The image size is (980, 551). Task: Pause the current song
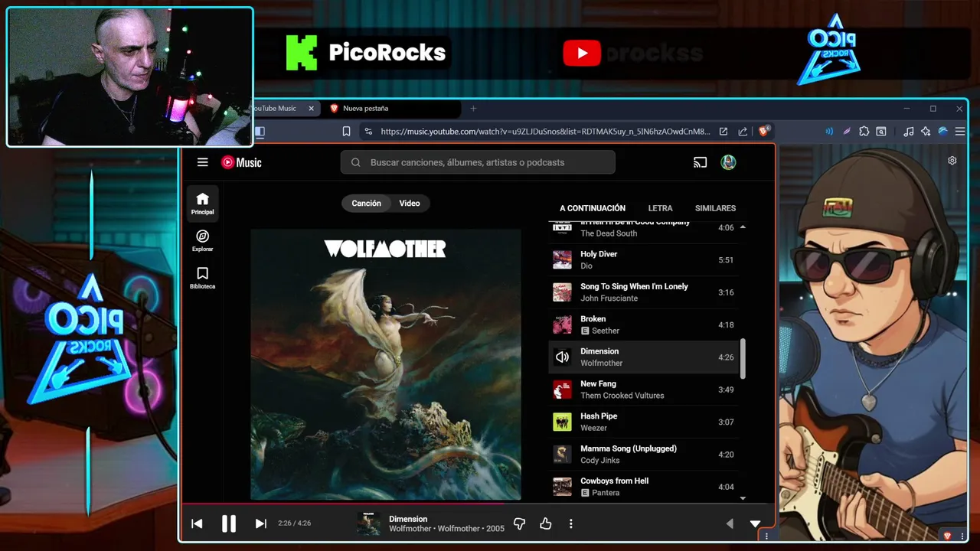[228, 523]
